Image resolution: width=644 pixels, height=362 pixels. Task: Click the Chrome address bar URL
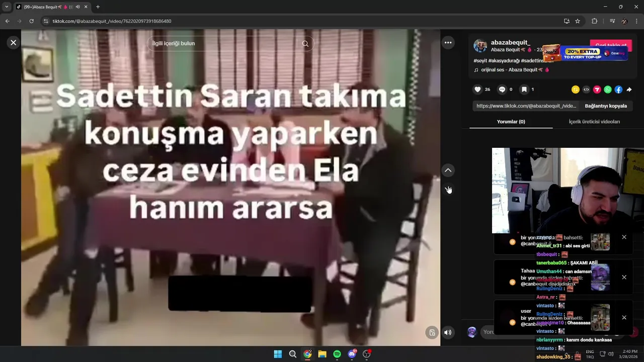[x=112, y=21]
